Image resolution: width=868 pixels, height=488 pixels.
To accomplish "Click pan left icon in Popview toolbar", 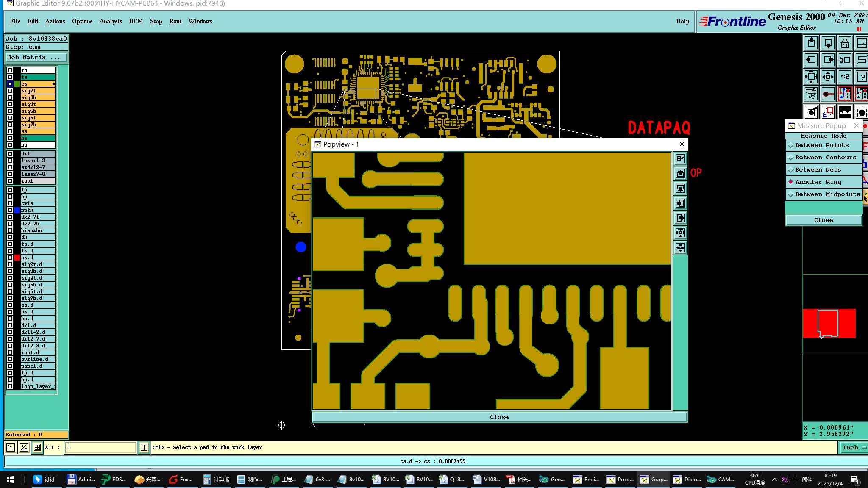I will point(680,203).
